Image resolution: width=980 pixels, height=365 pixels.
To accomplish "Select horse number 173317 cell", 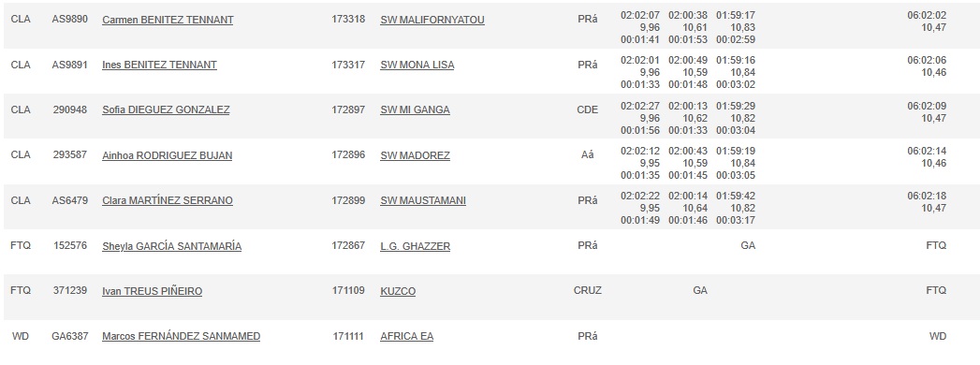I will click(x=348, y=65).
